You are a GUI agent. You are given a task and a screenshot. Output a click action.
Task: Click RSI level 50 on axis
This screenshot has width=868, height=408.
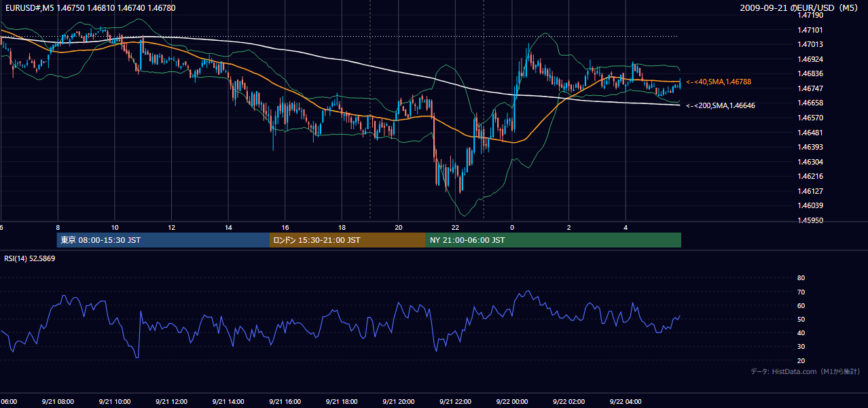click(x=801, y=320)
